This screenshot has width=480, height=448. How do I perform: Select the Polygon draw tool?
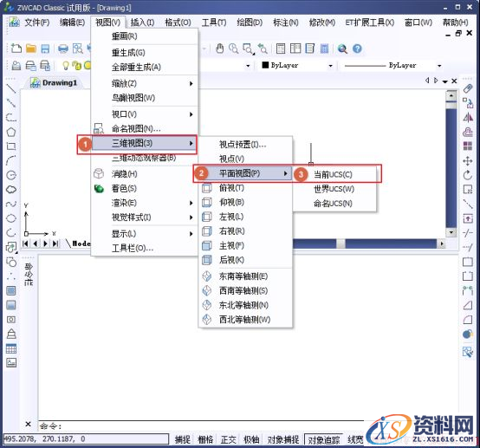(x=11, y=133)
